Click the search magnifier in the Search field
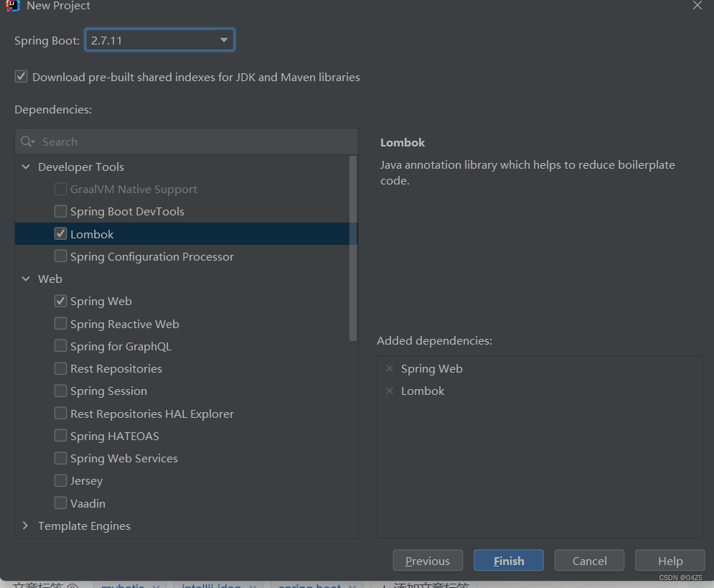This screenshot has width=714, height=588. tap(27, 141)
